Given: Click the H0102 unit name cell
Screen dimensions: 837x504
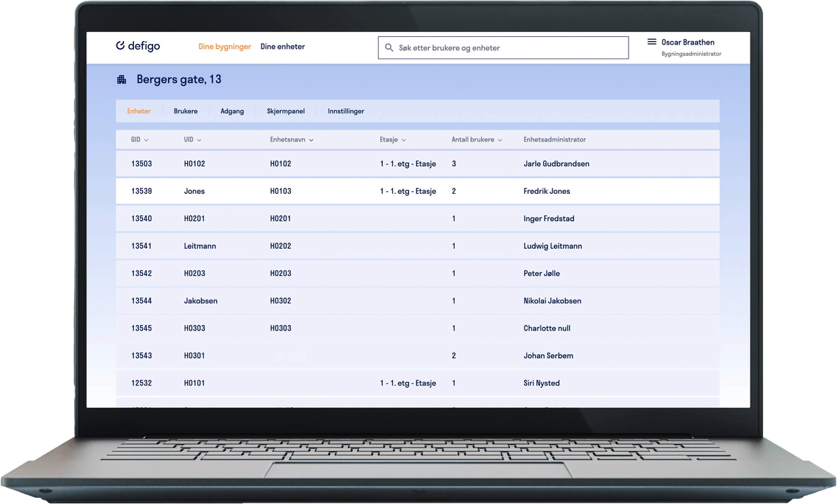Looking at the screenshot, I should click(x=280, y=164).
